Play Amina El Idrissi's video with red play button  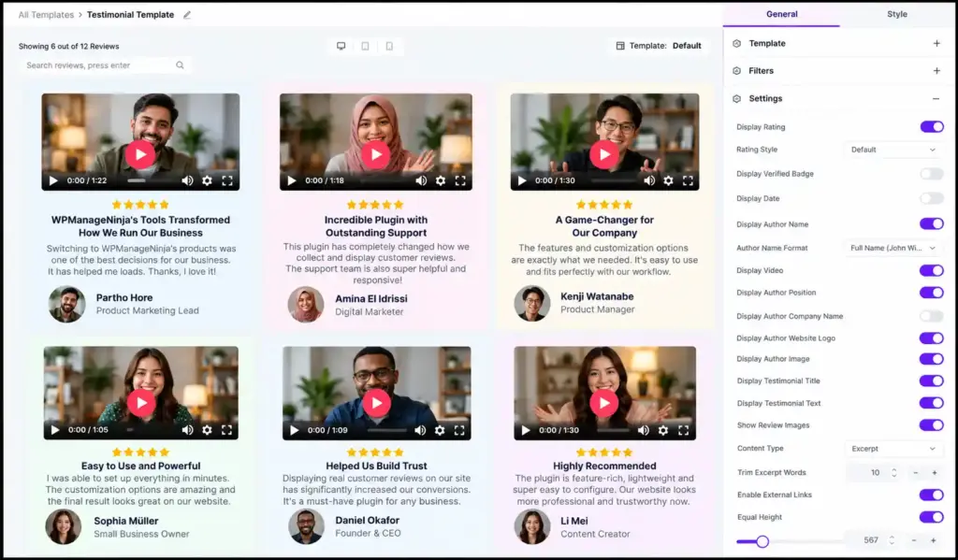376,154
